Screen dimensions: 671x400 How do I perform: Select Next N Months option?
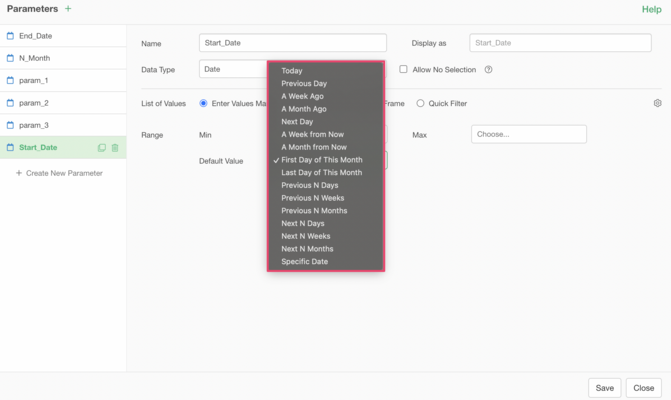pyautogui.click(x=326, y=249)
